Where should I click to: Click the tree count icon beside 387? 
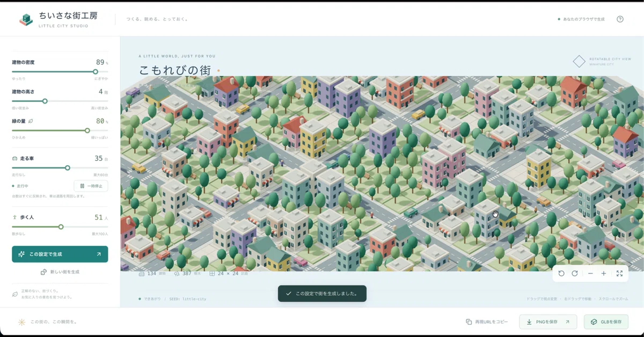point(177,274)
